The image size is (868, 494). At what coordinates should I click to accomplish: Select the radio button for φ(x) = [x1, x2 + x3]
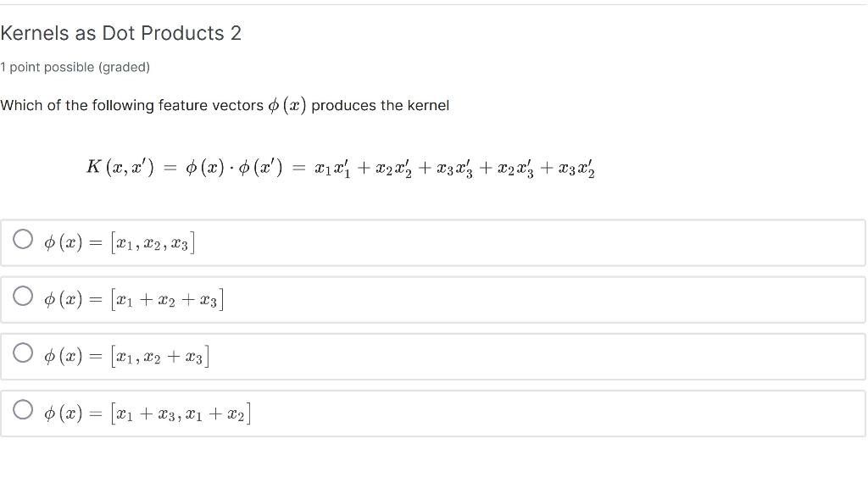tap(22, 353)
